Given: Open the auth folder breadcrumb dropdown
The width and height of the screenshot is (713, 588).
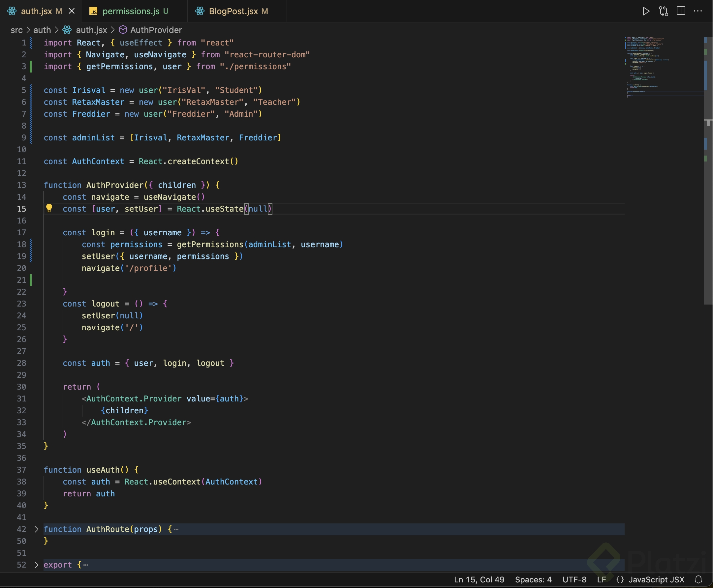Looking at the screenshot, I should point(42,30).
